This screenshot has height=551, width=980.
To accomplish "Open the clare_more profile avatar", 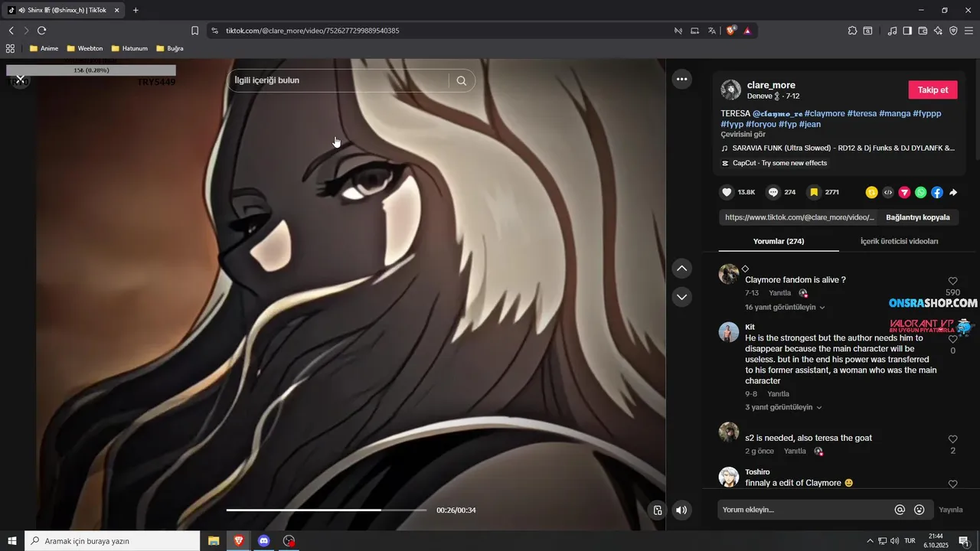I will tap(730, 90).
